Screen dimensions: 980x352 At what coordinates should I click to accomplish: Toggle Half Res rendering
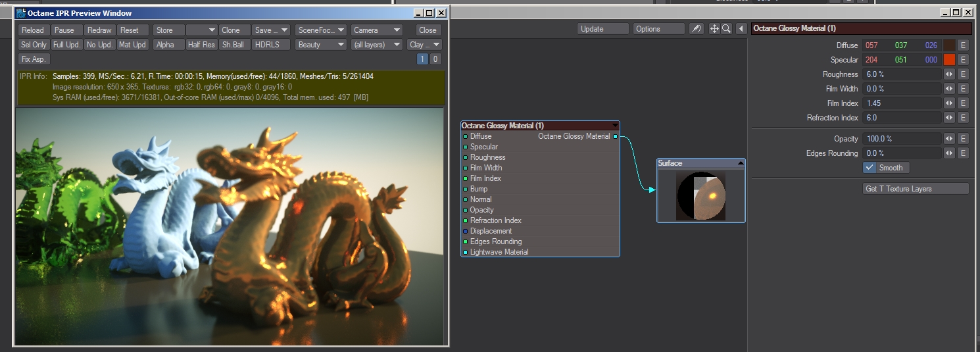point(201,45)
